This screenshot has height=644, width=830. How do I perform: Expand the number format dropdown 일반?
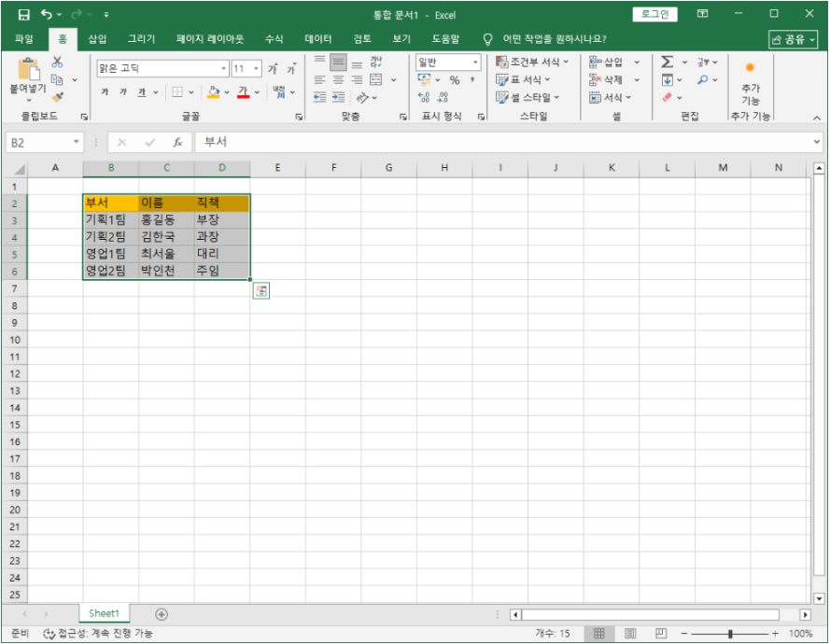tap(475, 63)
